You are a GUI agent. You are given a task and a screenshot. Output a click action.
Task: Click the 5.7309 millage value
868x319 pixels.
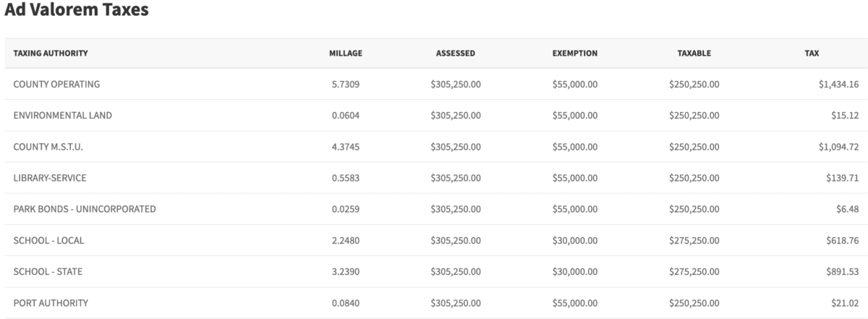346,85
